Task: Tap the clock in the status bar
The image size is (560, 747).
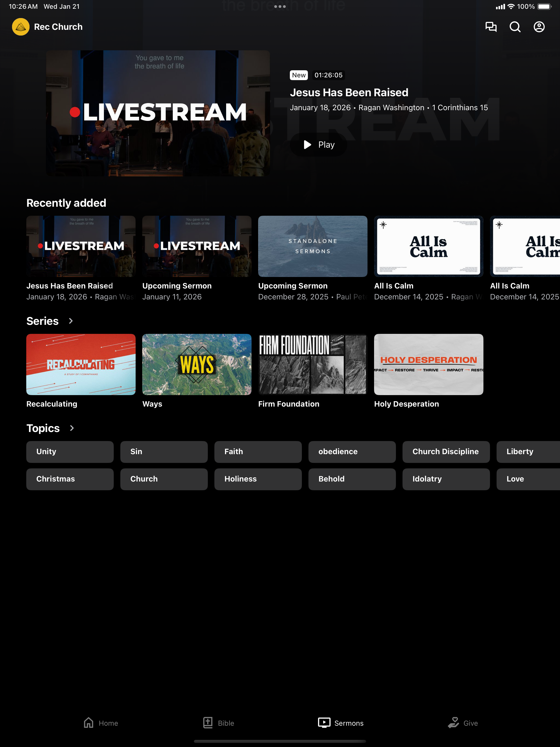Action: click(23, 6)
